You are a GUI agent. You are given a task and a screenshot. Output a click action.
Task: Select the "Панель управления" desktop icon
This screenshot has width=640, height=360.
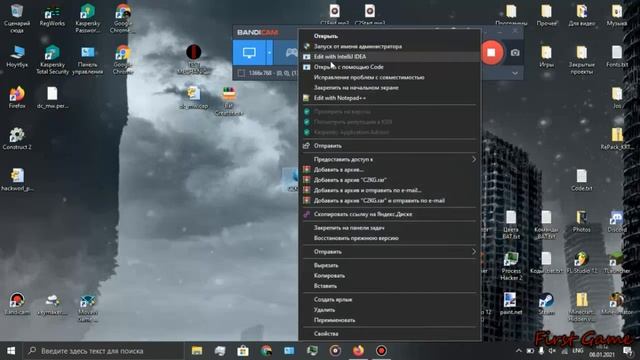87,60
